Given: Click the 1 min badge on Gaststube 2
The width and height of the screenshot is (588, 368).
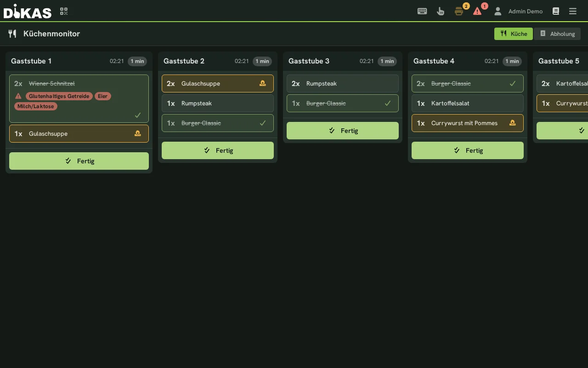Looking at the screenshot, I should pyautogui.click(x=262, y=61).
